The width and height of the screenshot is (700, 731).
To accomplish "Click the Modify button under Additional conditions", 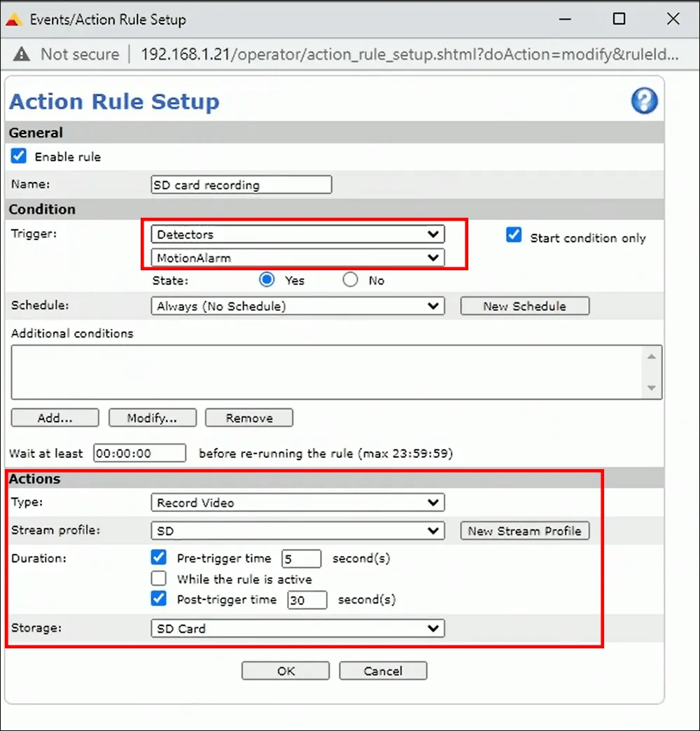I will point(152,417).
